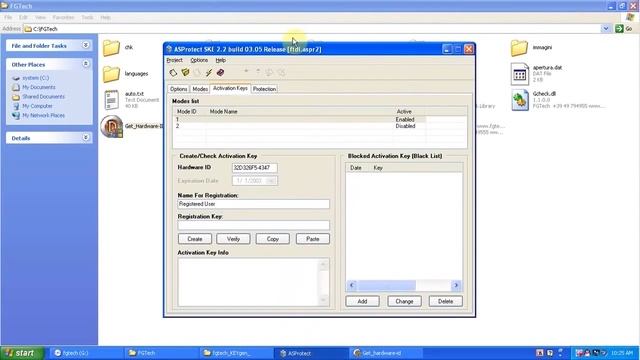This screenshot has height=360, width=640.
Task: Click the Go button beside address bar
Action: (x=624, y=29)
